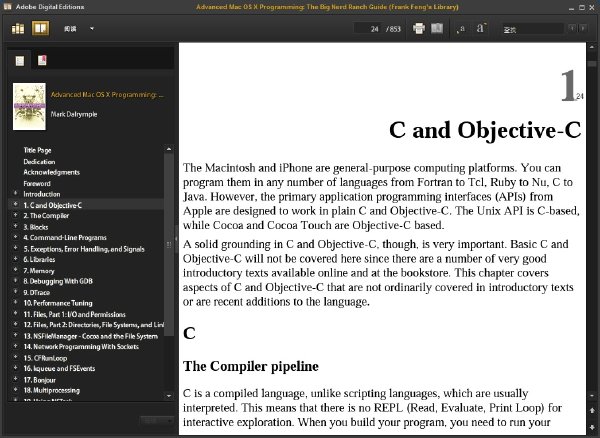Image resolution: width=600 pixels, height=438 pixels.
Task: Expand chapter 2. The Compiler
Action: 15,215
